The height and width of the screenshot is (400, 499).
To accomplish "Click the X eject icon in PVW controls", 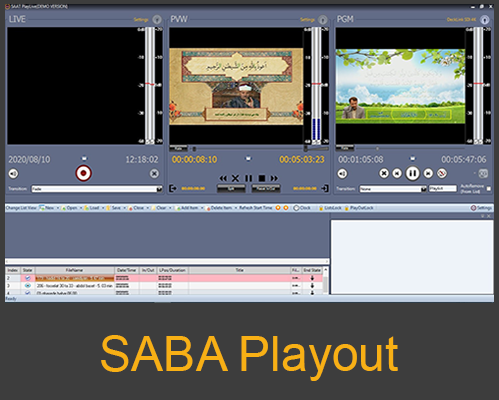I will point(235,178).
